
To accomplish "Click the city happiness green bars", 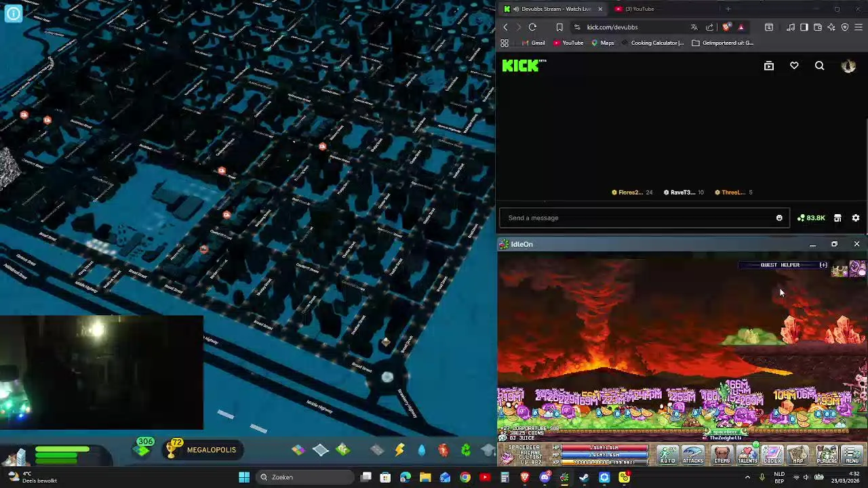I will (62, 455).
